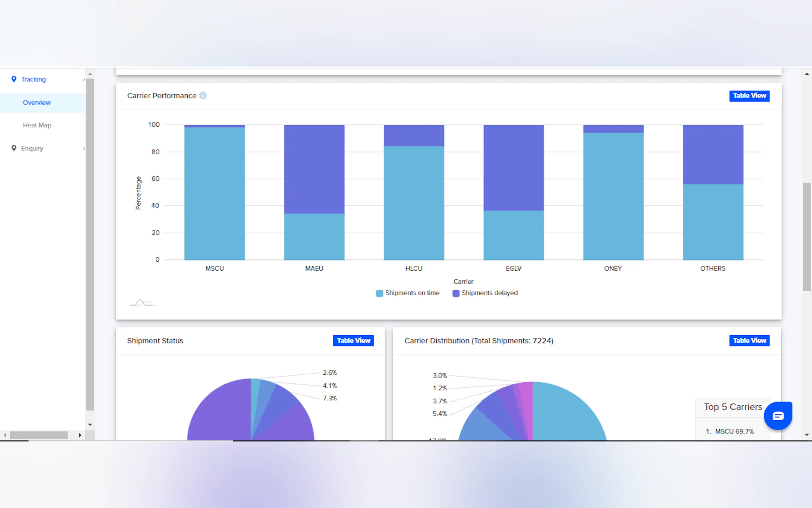Click the 3.0% Carrier Distribution label

tap(440, 376)
